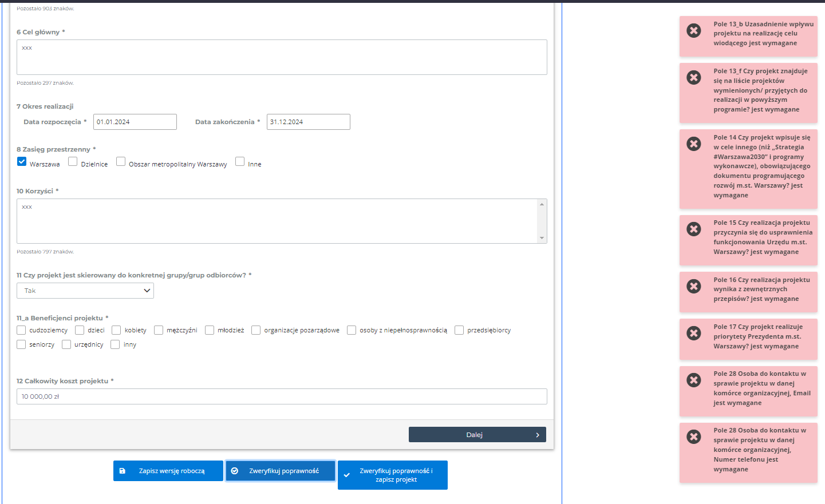Click chevron arrow on Dalej button

(x=537, y=435)
